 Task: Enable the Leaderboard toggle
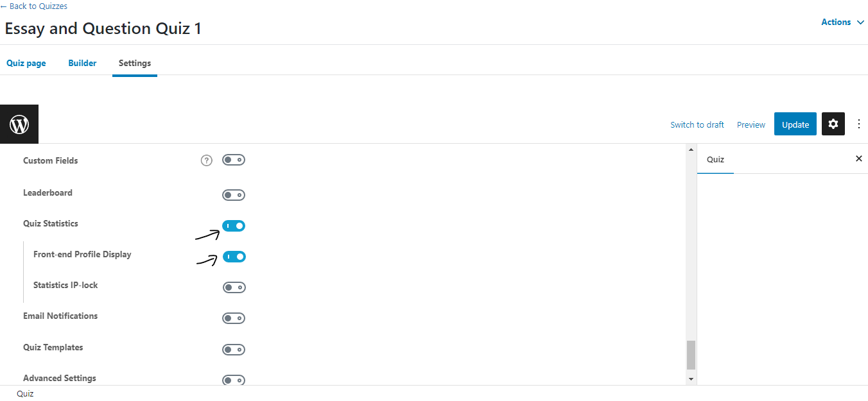(234, 195)
